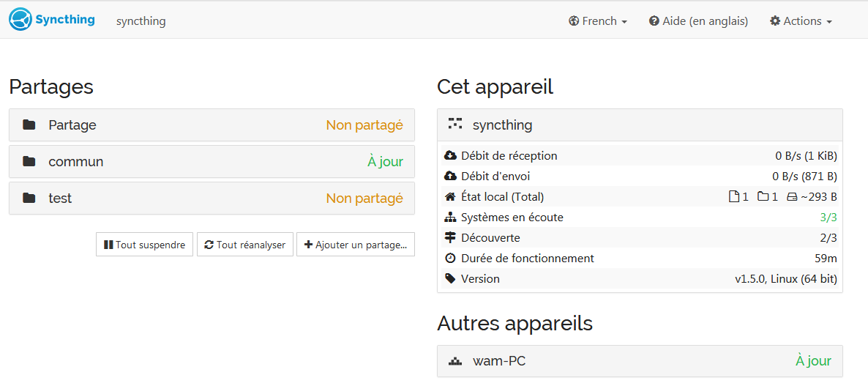Click the folder icon beside commun
The height and width of the screenshot is (386, 868).
point(29,162)
